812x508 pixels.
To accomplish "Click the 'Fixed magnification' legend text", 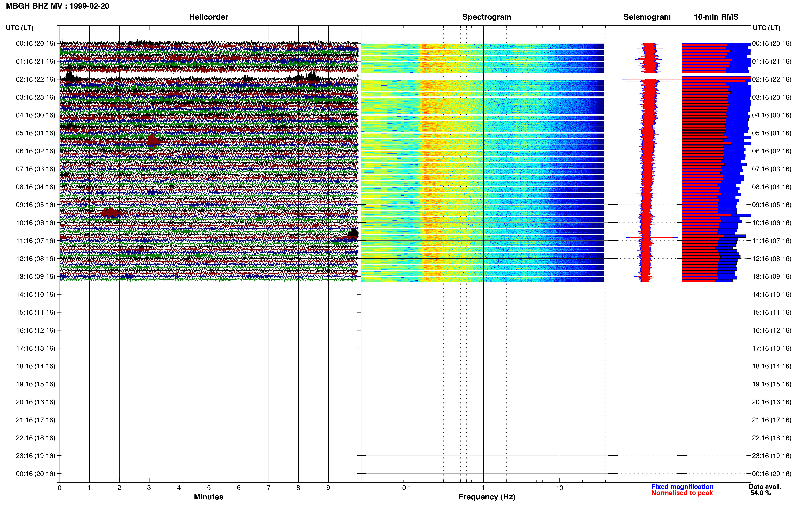I will [682, 486].
